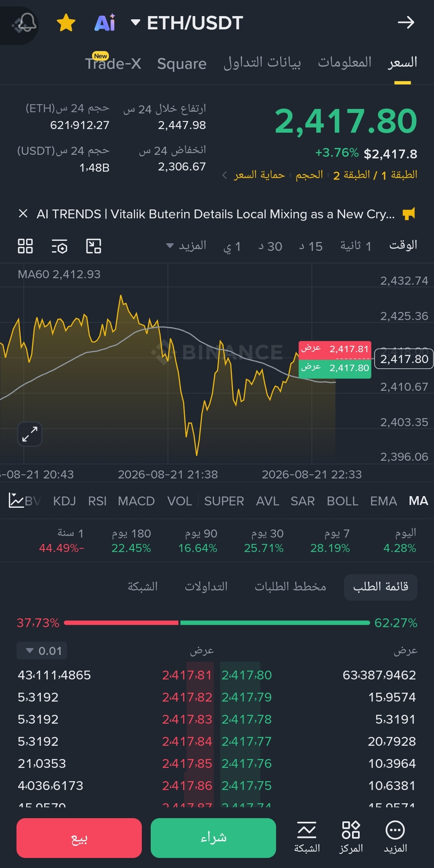This screenshot has height=868, width=434.
Task: Select the MA overlay indicator
Action: [x=418, y=501]
